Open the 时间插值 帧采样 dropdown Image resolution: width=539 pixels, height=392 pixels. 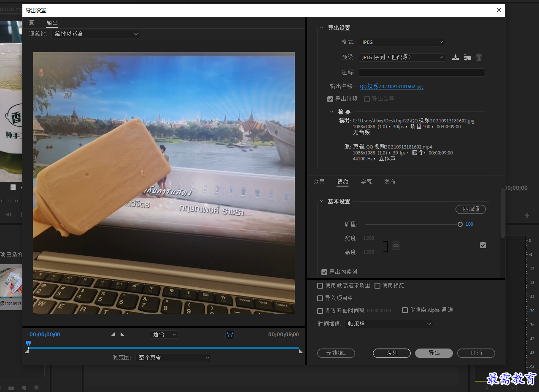coord(389,324)
